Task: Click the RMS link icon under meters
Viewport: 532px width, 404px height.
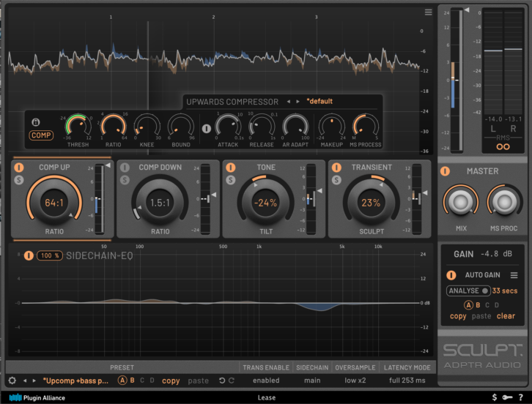Action: pyautogui.click(x=503, y=147)
